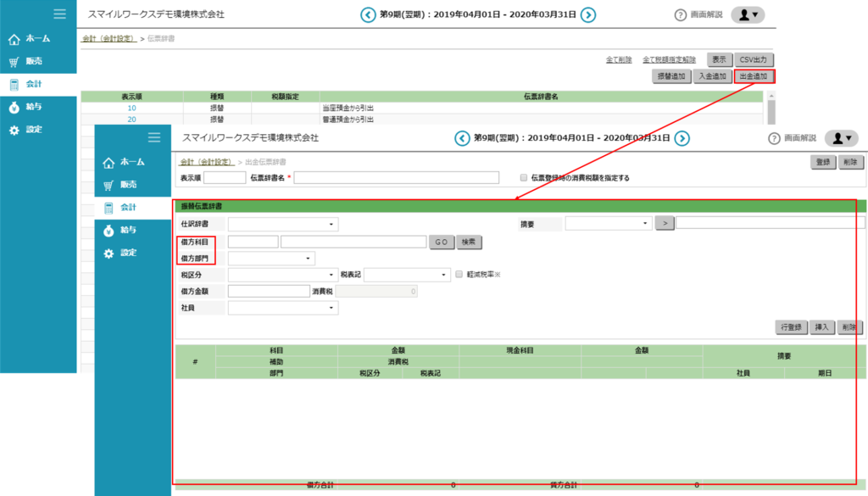
Task: Click GO button beside 借方科目
Action: point(441,242)
